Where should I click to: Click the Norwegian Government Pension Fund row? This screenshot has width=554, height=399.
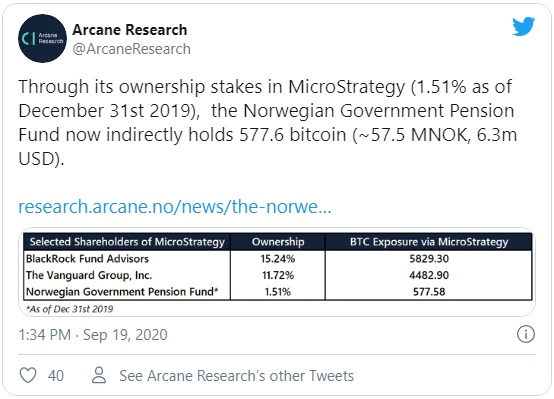click(x=278, y=292)
